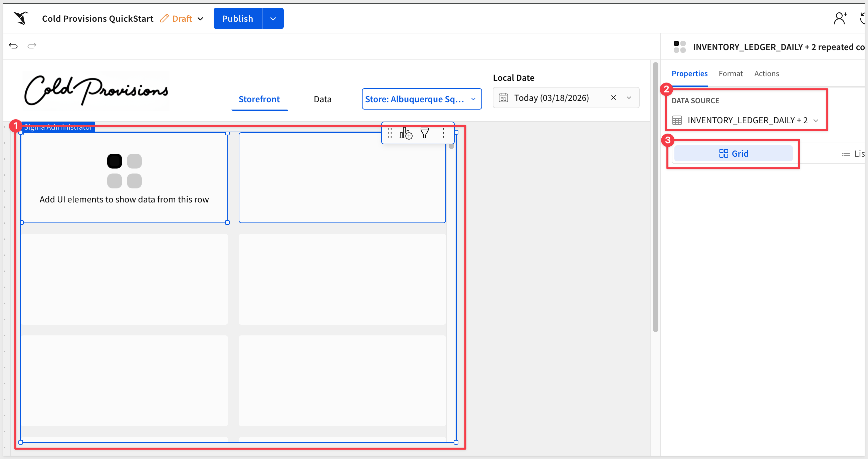Click the Publish button
868x459 pixels.
pos(237,19)
